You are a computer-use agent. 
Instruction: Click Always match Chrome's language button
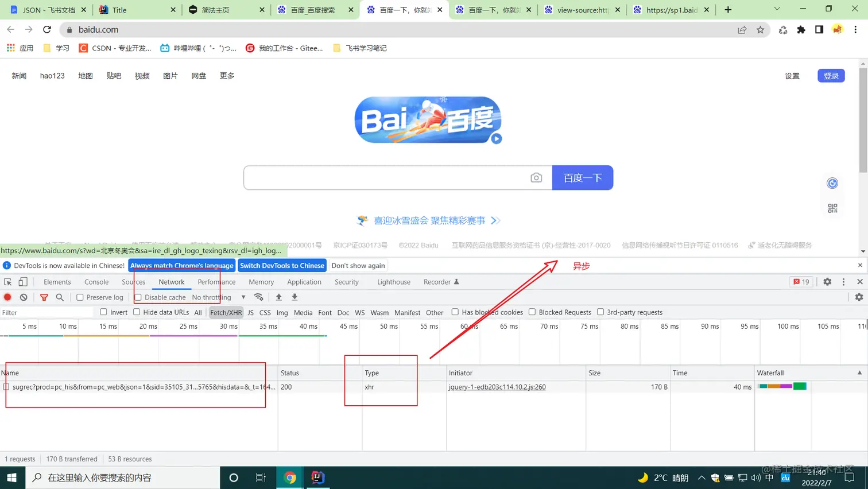(x=181, y=266)
